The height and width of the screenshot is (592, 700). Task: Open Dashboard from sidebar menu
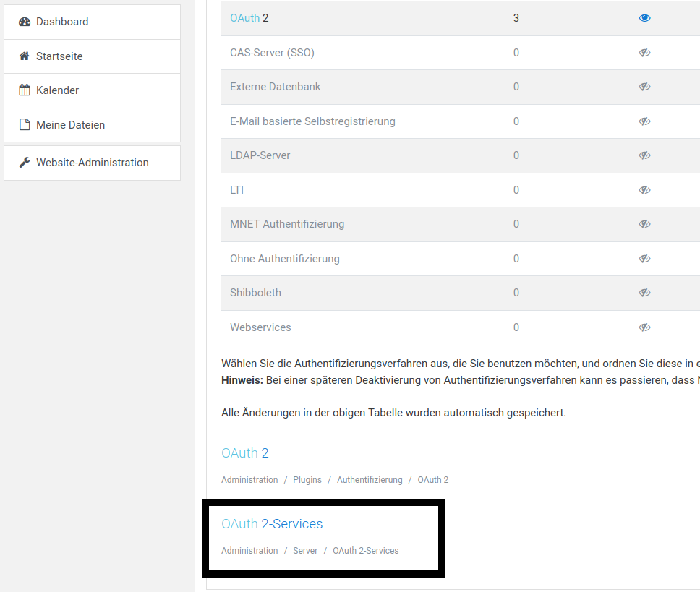point(62,22)
